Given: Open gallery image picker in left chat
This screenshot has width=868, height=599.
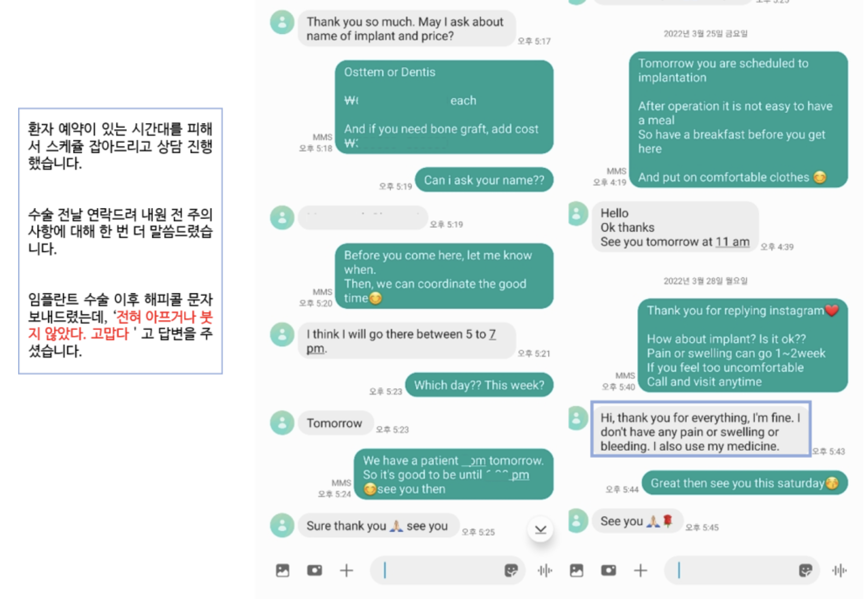Looking at the screenshot, I should click(282, 570).
